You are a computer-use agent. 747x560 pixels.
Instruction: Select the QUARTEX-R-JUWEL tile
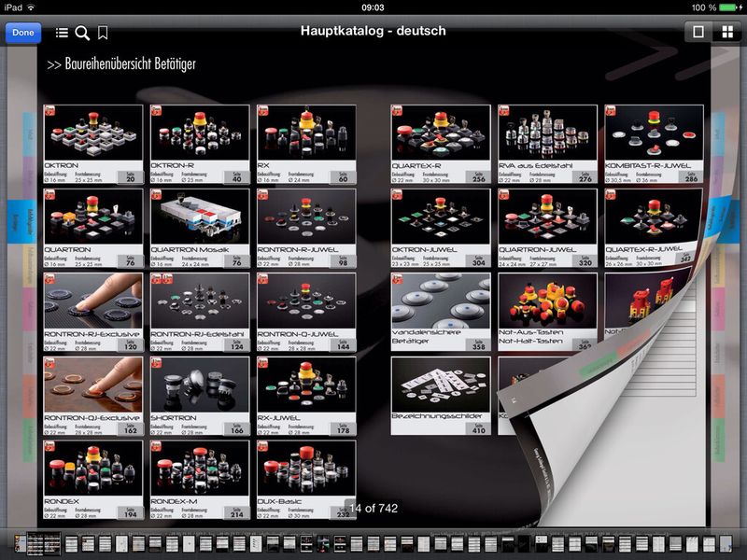click(654, 227)
